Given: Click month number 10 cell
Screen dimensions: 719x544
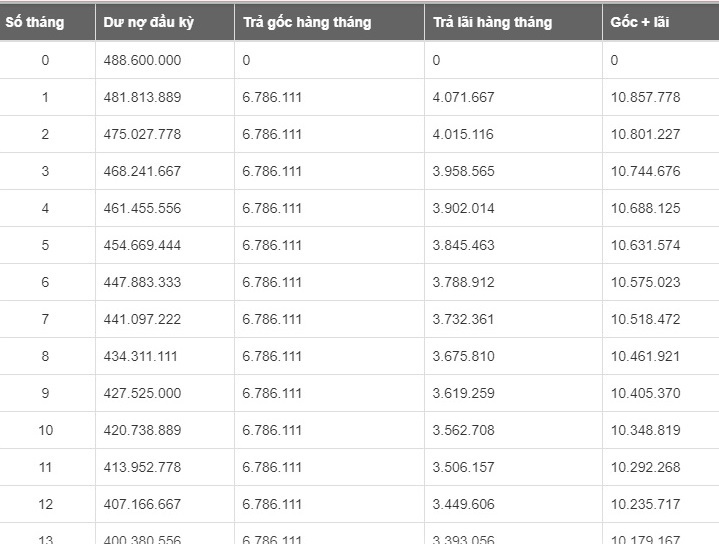Looking at the screenshot, I should pos(45,430).
